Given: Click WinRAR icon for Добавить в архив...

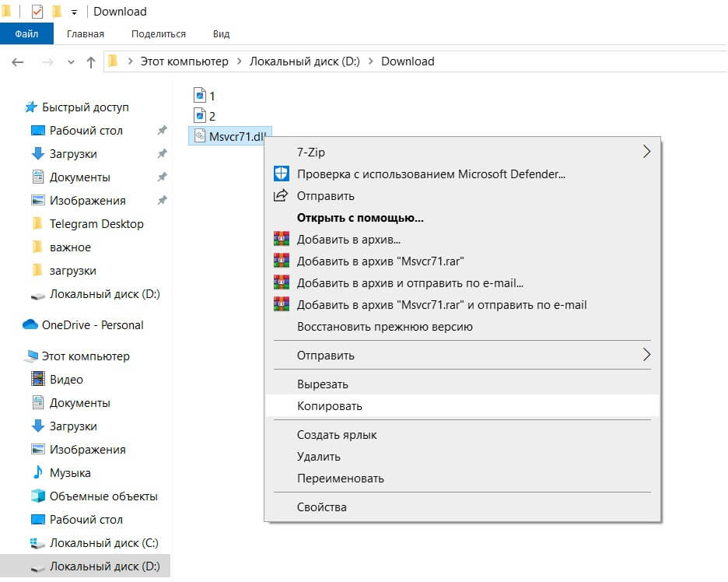Looking at the screenshot, I should coord(281,239).
